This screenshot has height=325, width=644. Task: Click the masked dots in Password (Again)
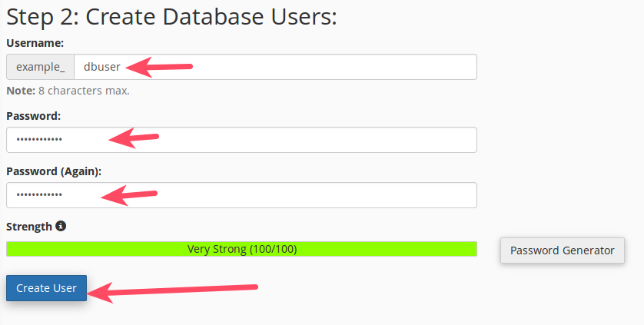[39, 195]
